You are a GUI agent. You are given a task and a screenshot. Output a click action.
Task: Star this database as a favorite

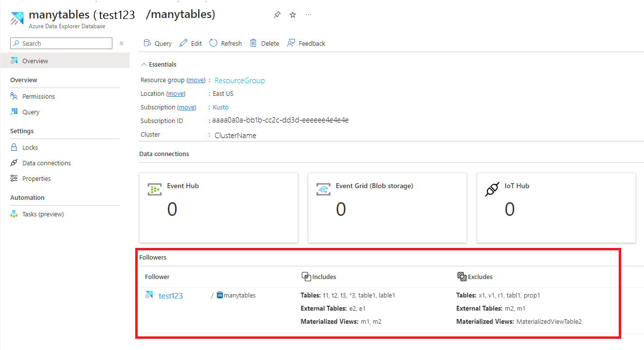292,15
